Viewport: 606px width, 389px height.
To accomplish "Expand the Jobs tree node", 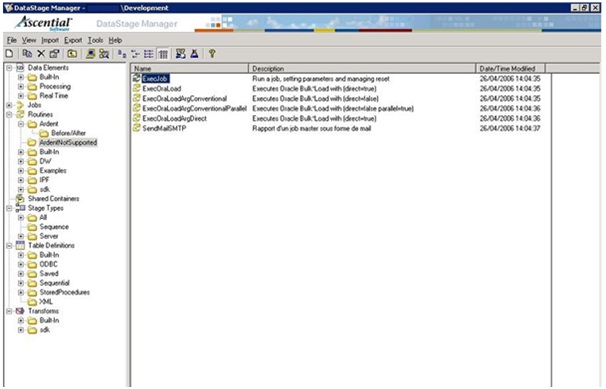I will coord(9,105).
